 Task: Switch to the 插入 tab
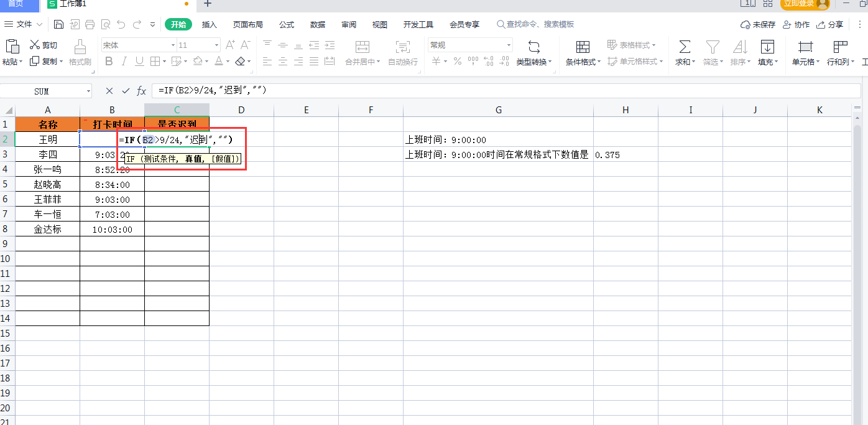pyautogui.click(x=210, y=25)
